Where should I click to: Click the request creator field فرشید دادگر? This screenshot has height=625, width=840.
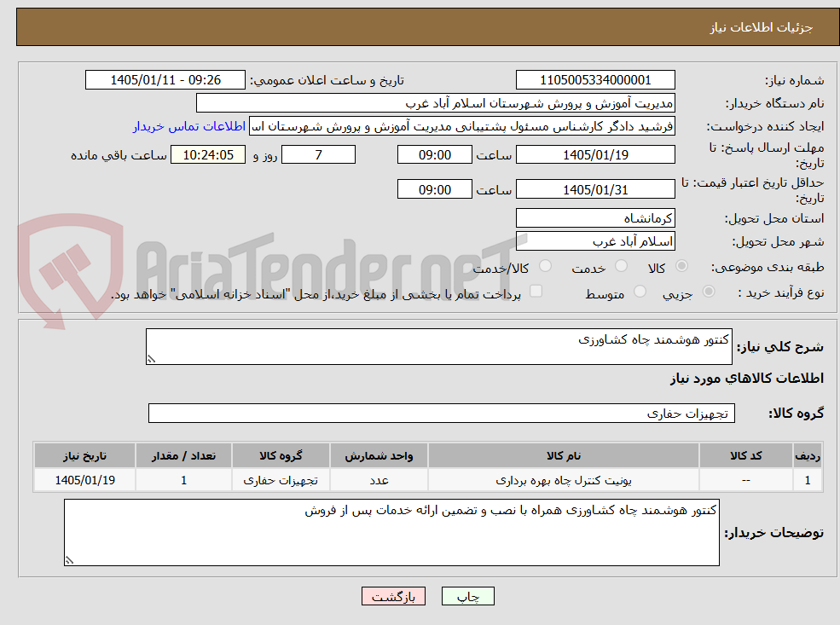pyautogui.click(x=461, y=126)
